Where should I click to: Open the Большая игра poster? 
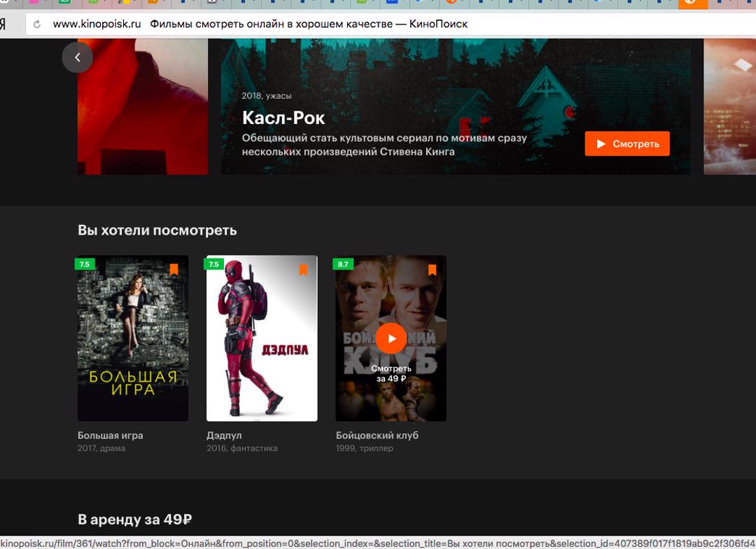click(133, 338)
